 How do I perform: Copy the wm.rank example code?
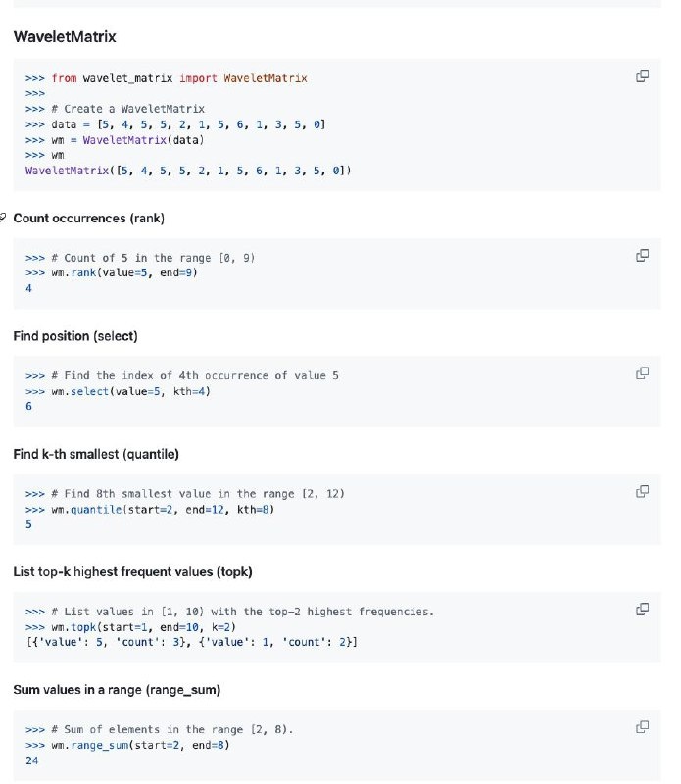(642, 256)
